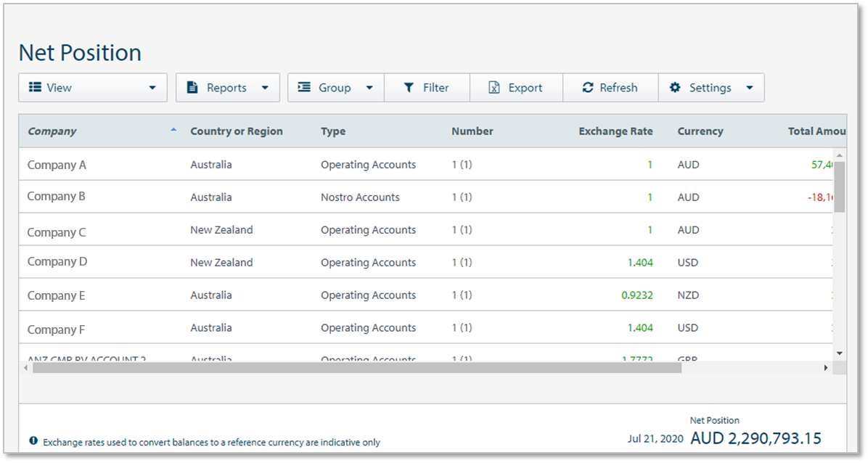Select the Company D row

coord(57,262)
